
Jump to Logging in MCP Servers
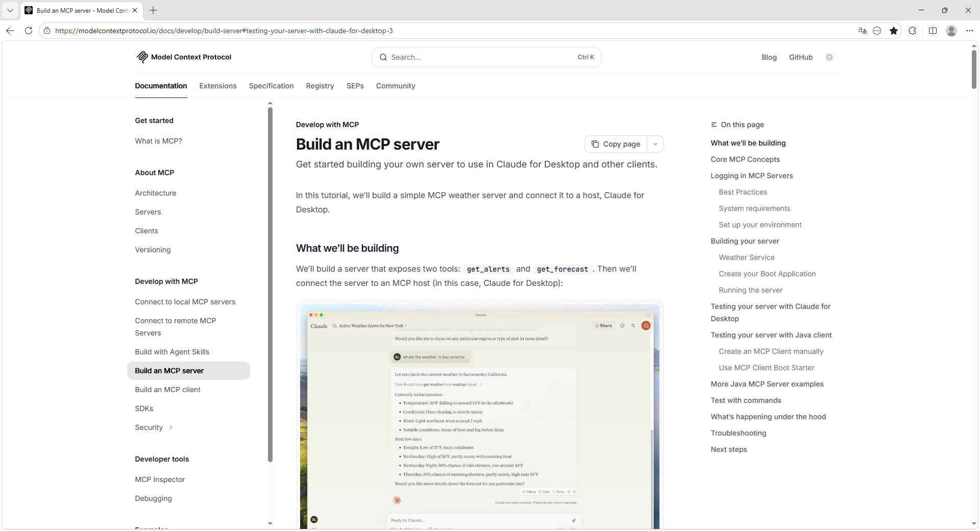752,176
